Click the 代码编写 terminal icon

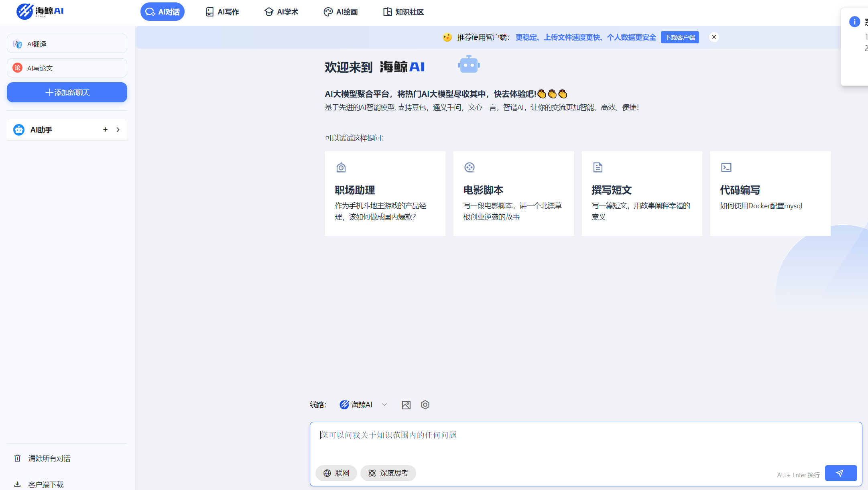coord(726,167)
